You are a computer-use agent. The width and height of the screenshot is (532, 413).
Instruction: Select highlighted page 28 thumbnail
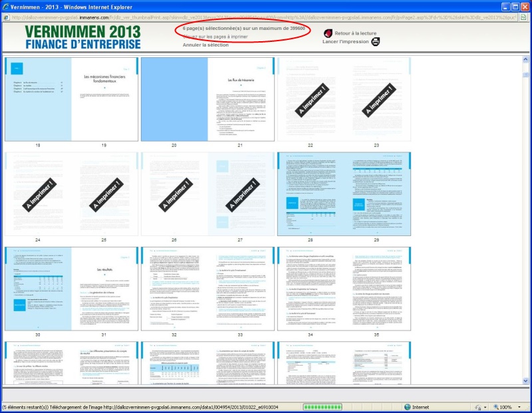click(x=311, y=194)
